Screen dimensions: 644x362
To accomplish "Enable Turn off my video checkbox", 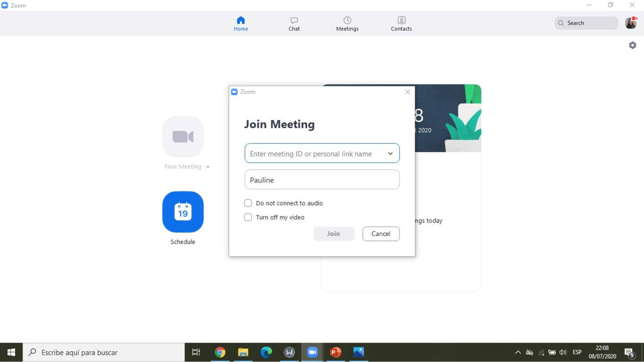I will click(248, 217).
